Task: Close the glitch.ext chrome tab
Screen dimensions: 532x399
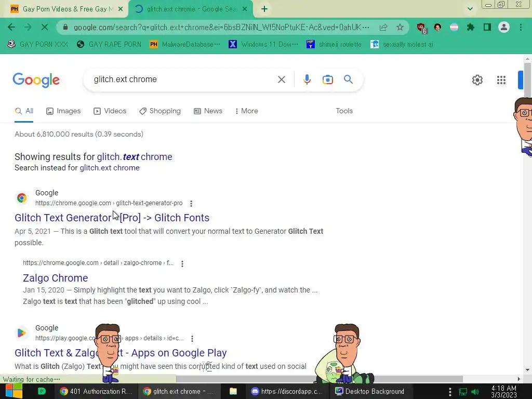Action: pyautogui.click(x=245, y=9)
